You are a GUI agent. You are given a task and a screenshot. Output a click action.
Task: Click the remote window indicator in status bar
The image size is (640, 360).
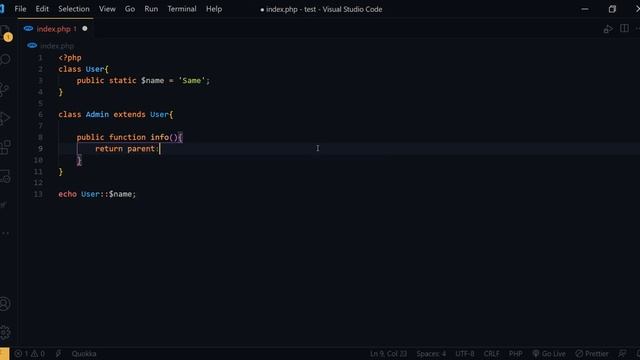tap(4, 354)
